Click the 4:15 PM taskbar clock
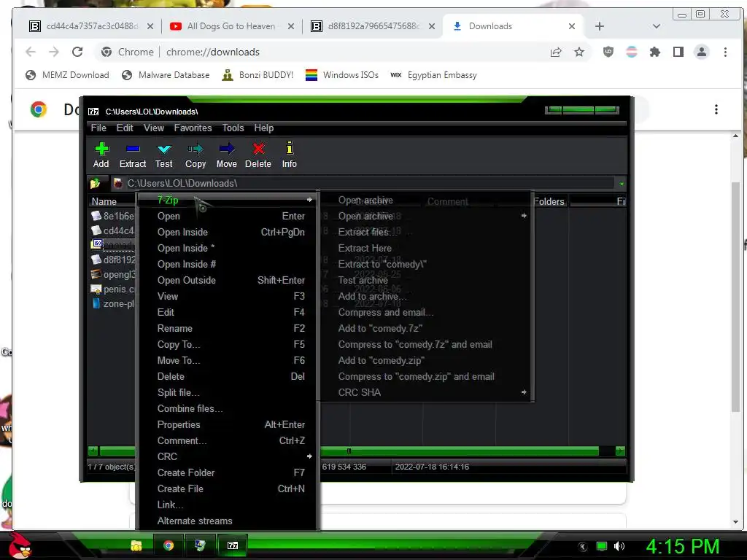Screen dimensions: 747x560 683,546
